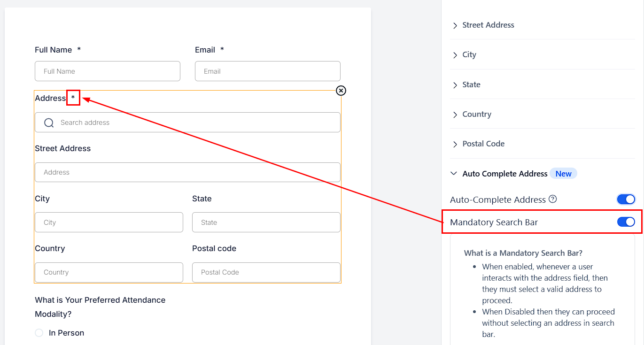Click the Street Address input field
644x345 pixels.
tap(187, 172)
